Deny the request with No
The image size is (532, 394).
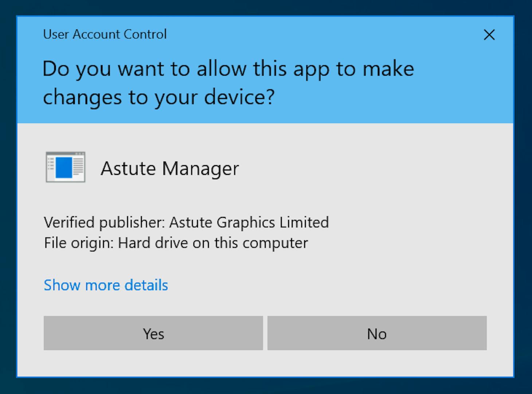coord(376,333)
